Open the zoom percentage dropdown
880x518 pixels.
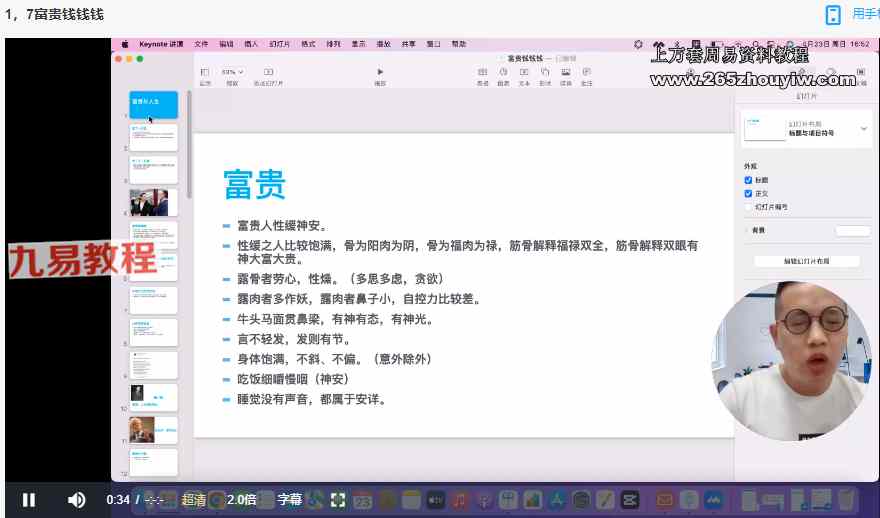click(x=234, y=72)
